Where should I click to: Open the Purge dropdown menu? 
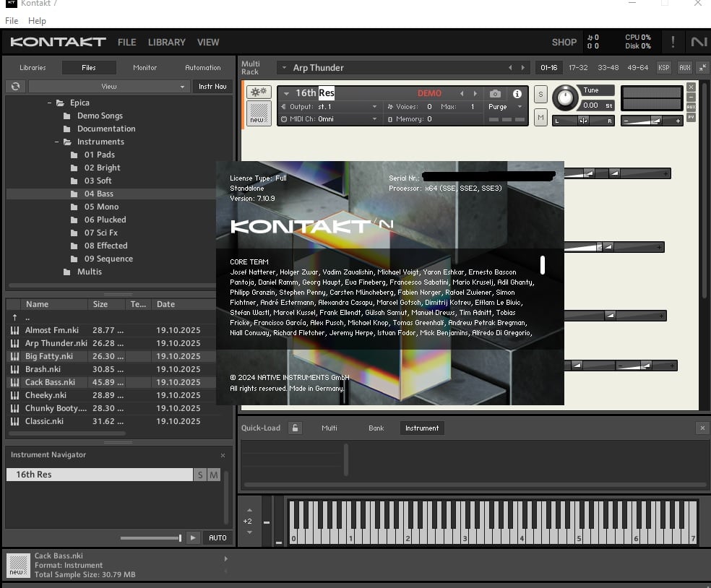click(x=506, y=106)
